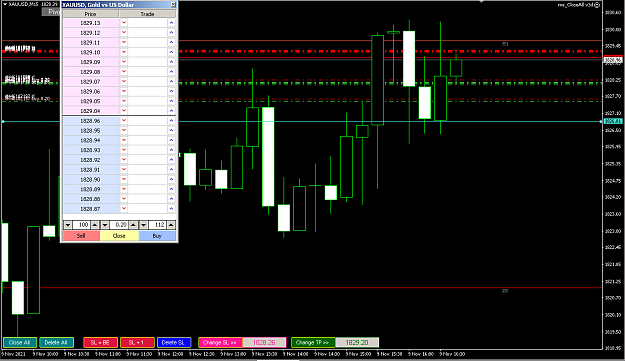Click blue buy arrow at price 1828.92
Screen dimensions: 625x361
(171, 160)
